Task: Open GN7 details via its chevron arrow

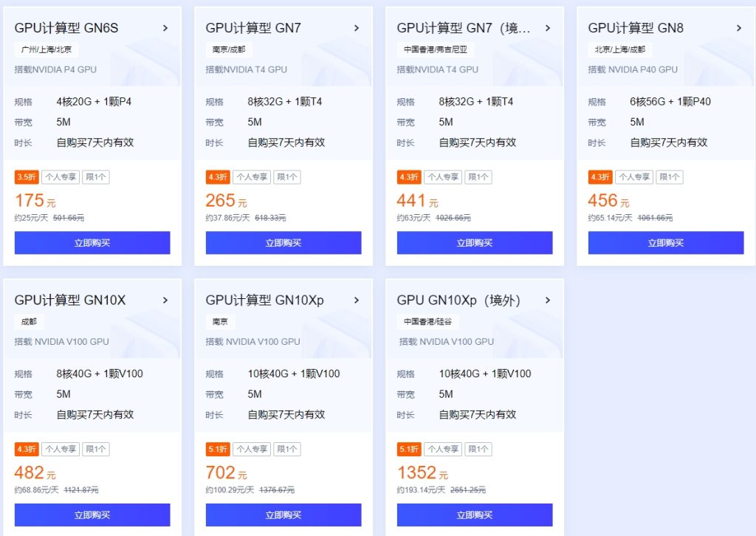Action: pos(357,28)
